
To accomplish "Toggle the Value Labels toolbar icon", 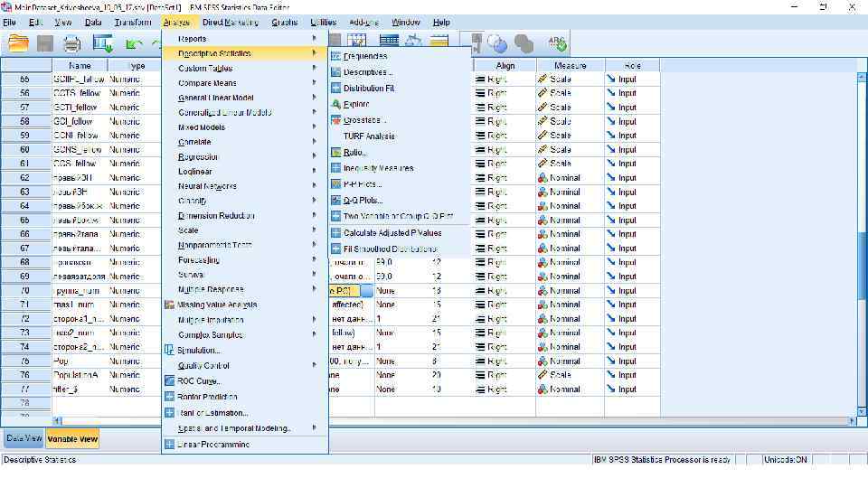I will pyautogui.click(x=475, y=43).
